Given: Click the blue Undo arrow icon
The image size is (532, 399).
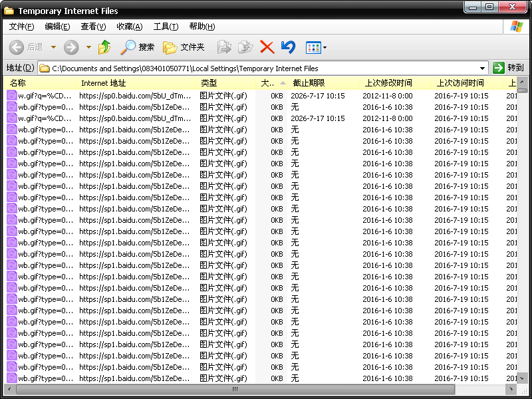Looking at the screenshot, I should tap(289, 47).
